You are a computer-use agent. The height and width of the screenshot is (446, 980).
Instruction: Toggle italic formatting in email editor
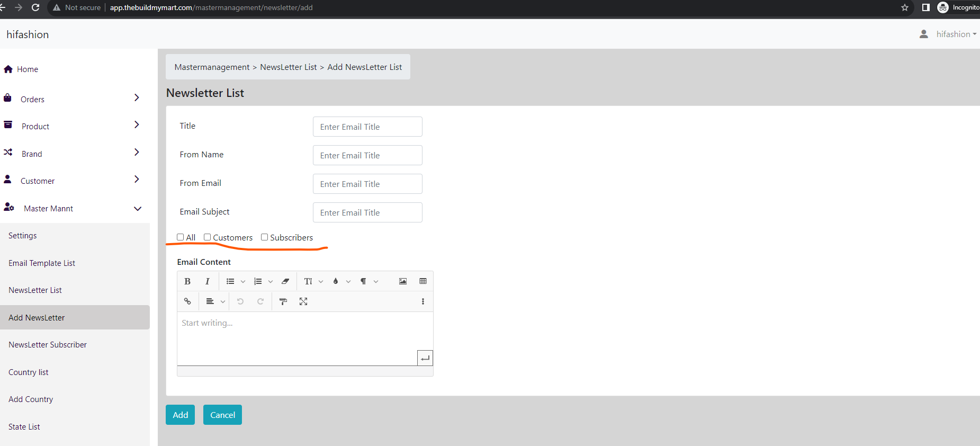point(208,281)
